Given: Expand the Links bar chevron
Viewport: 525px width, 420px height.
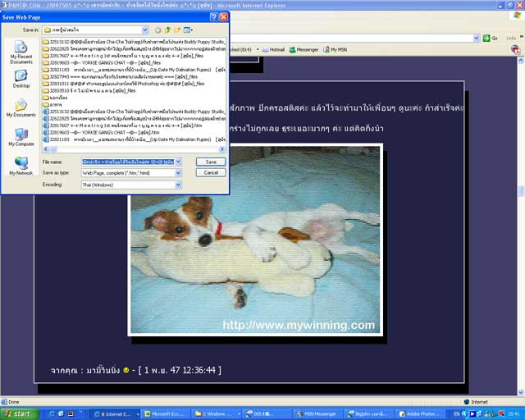Looking at the screenshot, I should (x=522, y=37).
